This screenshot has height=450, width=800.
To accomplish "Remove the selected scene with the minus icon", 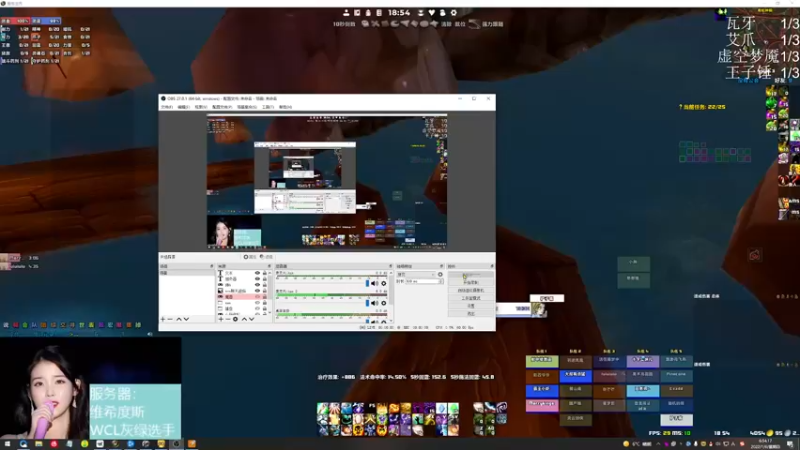I will 170,319.
